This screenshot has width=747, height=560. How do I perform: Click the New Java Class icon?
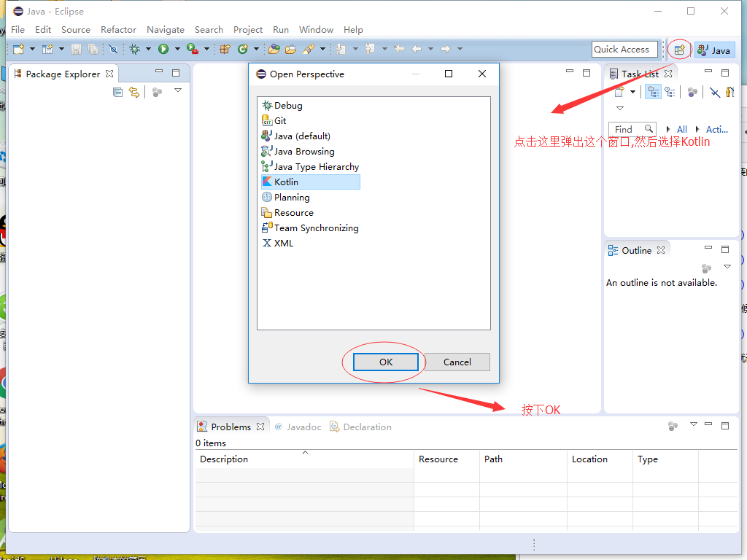coord(243,49)
